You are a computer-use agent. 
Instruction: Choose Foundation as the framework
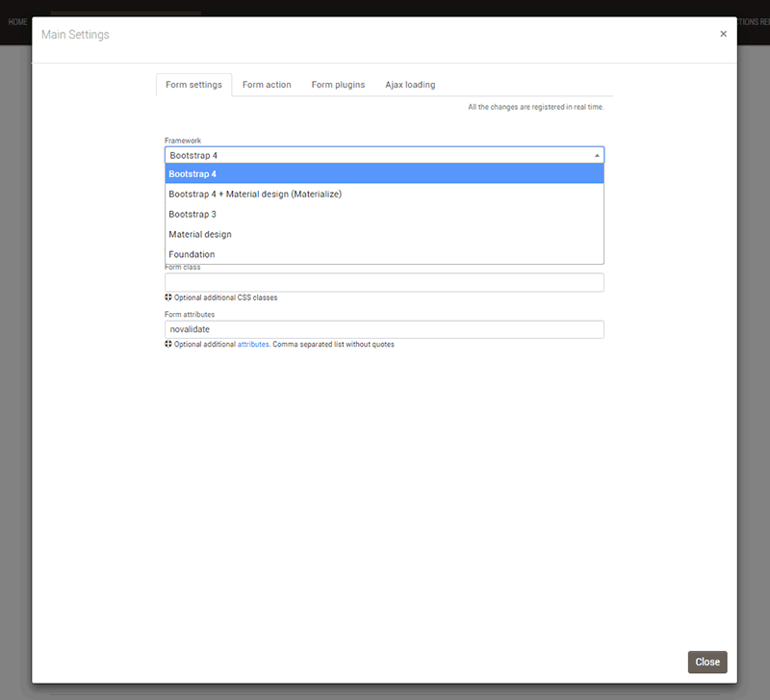(384, 254)
